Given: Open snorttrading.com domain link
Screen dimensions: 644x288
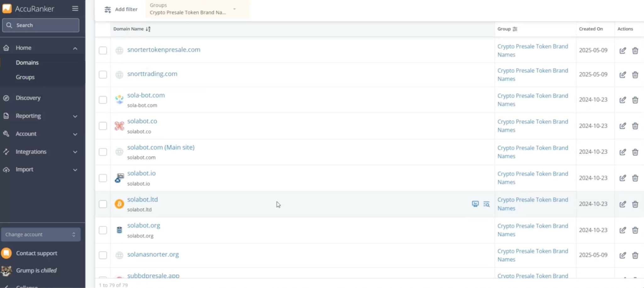Looking at the screenshot, I should [x=152, y=74].
